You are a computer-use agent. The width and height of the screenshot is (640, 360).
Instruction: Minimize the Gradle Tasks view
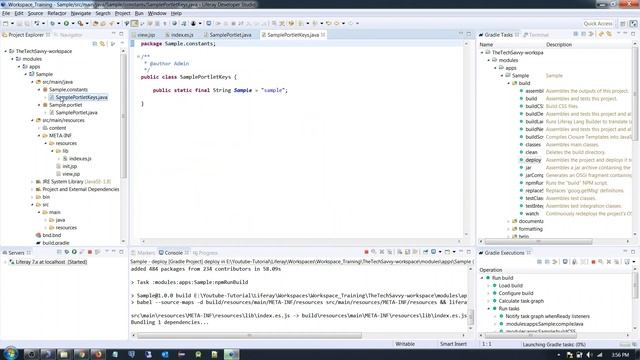tap(626, 34)
